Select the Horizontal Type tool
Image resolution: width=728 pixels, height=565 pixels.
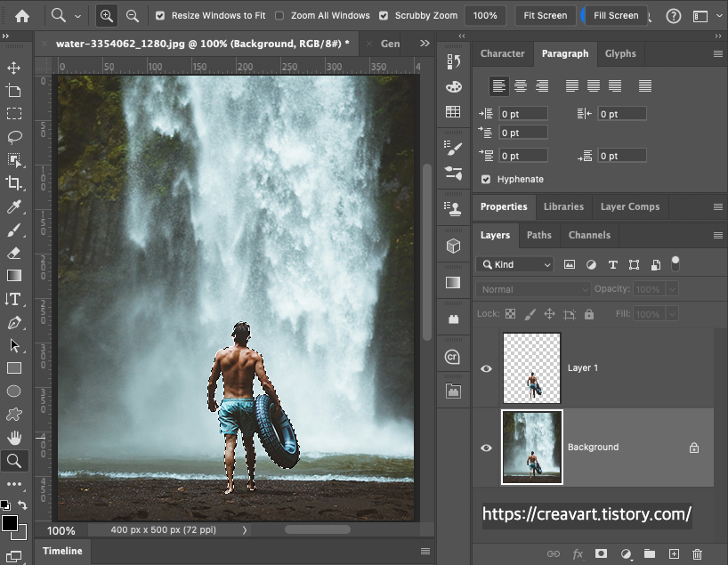[x=14, y=299]
